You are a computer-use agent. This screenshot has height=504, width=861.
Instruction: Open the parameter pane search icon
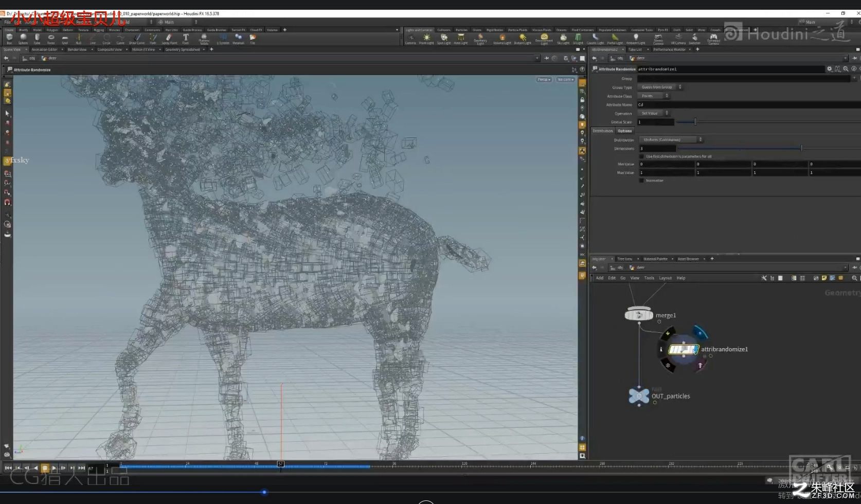click(x=846, y=69)
